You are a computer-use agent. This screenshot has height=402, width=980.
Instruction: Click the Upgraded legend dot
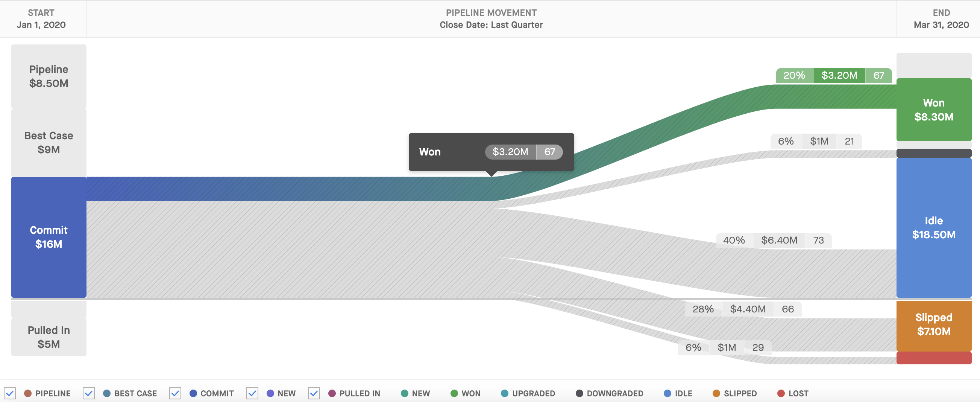point(505,393)
